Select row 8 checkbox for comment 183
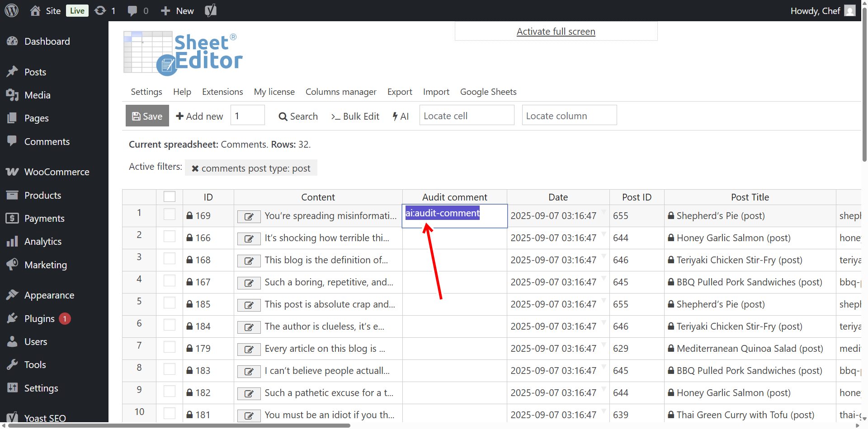 (170, 369)
